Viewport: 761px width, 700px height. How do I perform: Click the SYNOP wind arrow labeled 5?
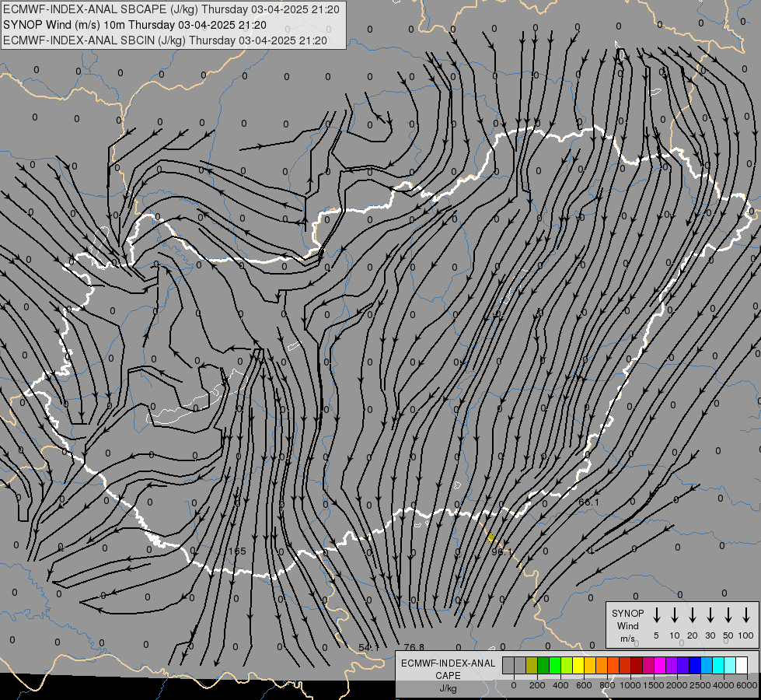coord(656,614)
